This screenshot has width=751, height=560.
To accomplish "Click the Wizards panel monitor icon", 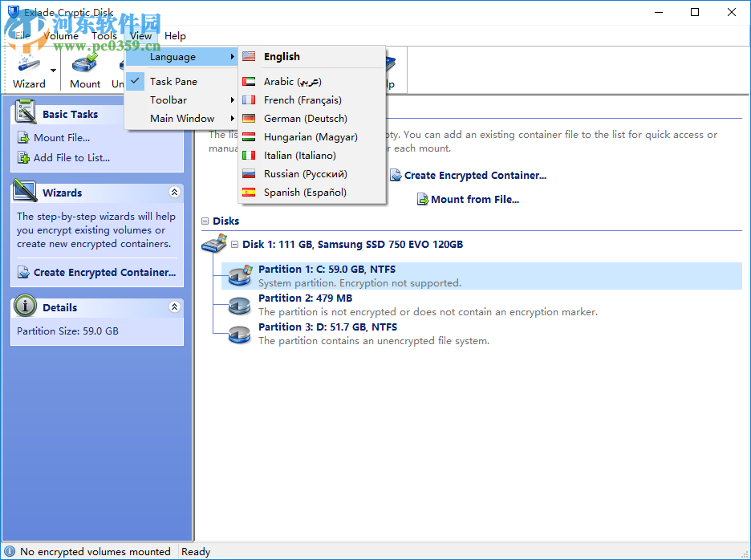I will coord(26,190).
